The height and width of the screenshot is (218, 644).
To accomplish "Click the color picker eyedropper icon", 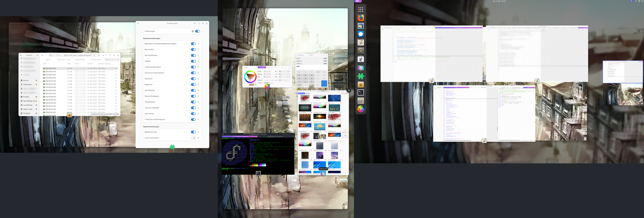I will (x=255, y=85).
